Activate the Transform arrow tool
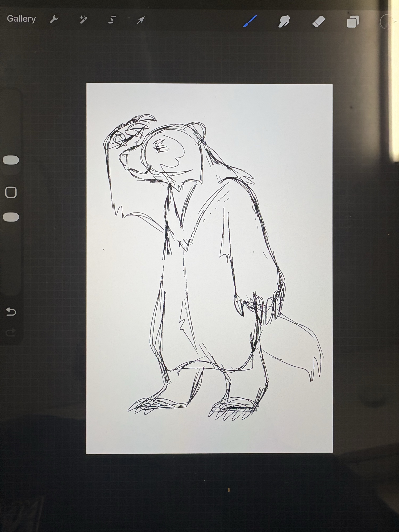399x532 pixels. coord(141,20)
